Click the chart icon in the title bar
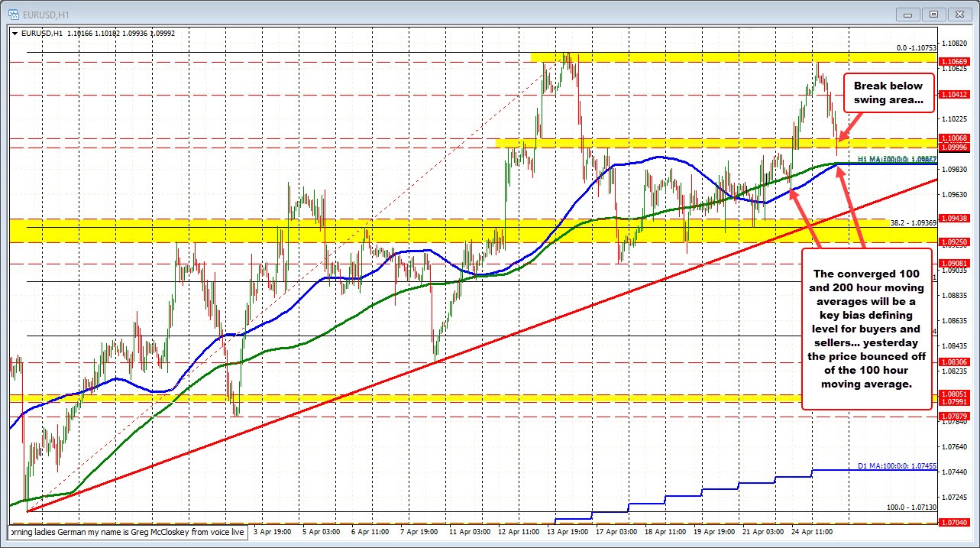980x548 pixels. point(13,14)
